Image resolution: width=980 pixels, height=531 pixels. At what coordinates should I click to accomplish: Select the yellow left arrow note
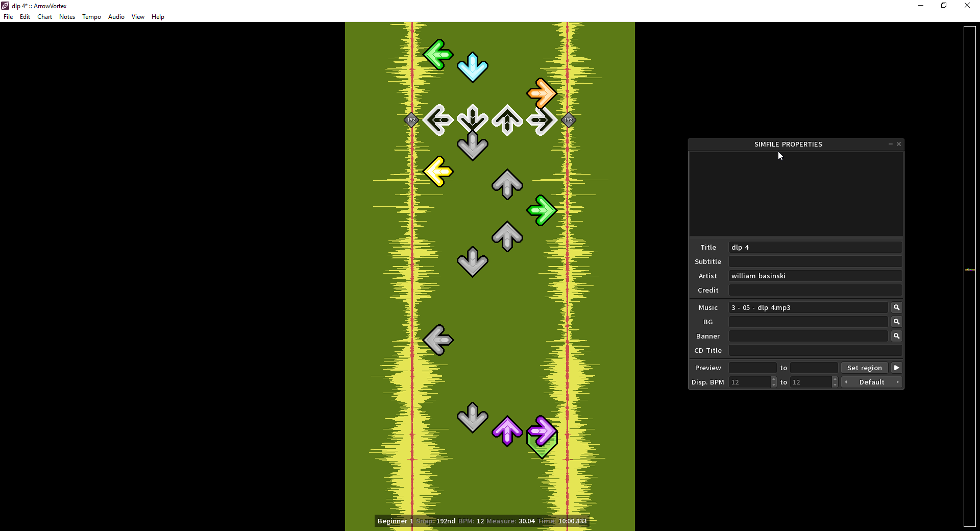[x=438, y=172]
